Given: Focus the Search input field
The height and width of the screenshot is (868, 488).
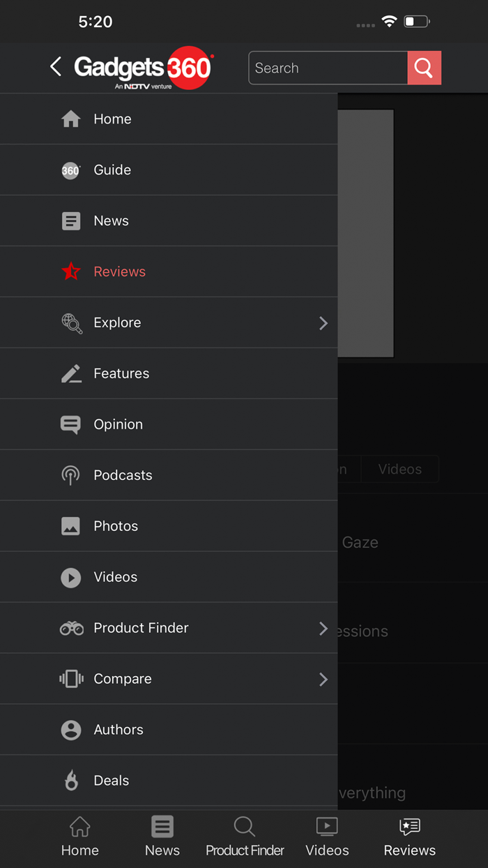Looking at the screenshot, I should tap(328, 68).
